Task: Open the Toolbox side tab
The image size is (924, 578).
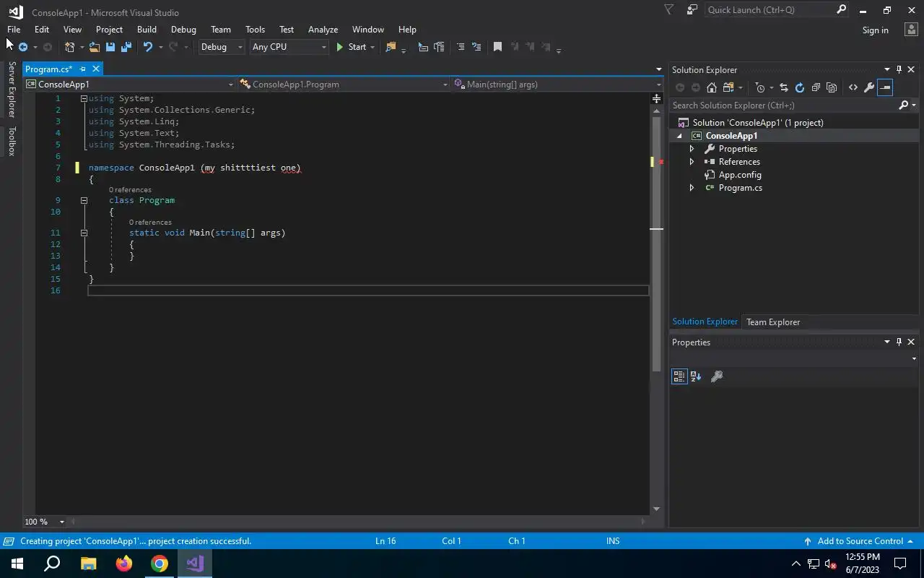Action: [x=12, y=141]
